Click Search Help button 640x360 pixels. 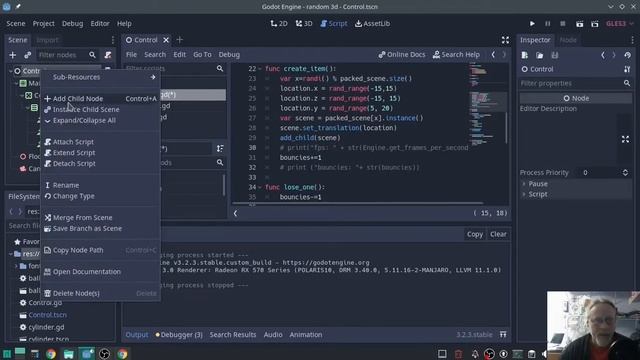click(456, 54)
